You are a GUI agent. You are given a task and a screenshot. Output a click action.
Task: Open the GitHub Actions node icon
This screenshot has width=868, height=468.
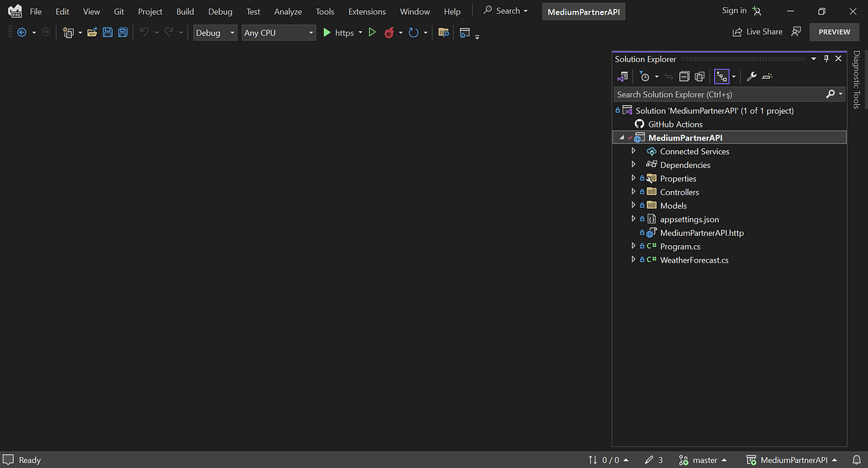point(639,124)
